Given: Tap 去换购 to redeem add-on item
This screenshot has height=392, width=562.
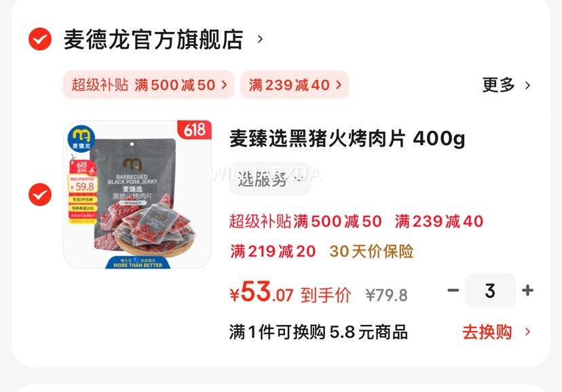Looking at the screenshot, I should tap(487, 332).
